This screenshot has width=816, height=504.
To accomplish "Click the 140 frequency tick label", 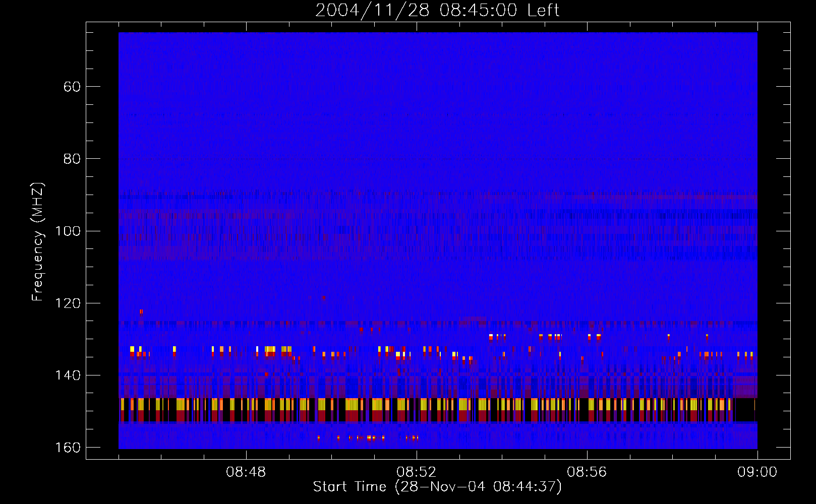I will (x=68, y=375).
